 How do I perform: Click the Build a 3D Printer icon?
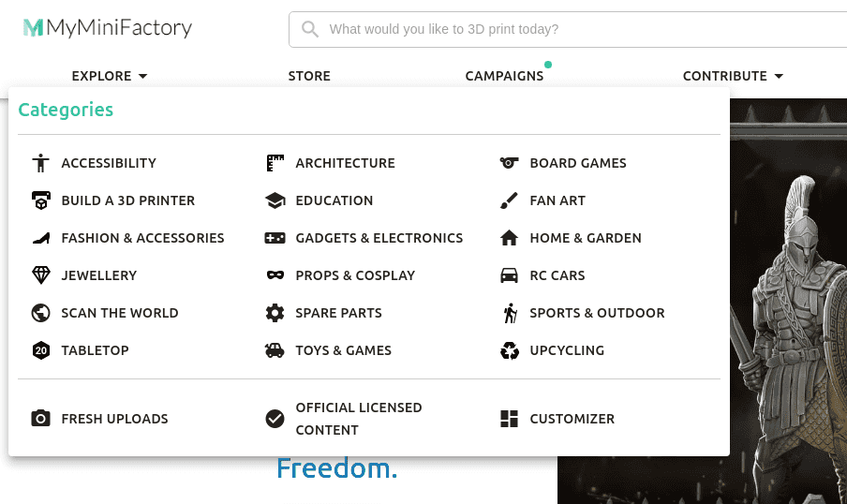coord(40,200)
